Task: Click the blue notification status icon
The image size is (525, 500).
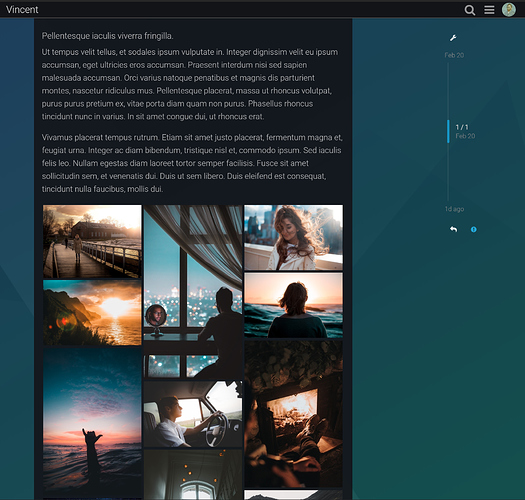Action: click(x=473, y=229)
